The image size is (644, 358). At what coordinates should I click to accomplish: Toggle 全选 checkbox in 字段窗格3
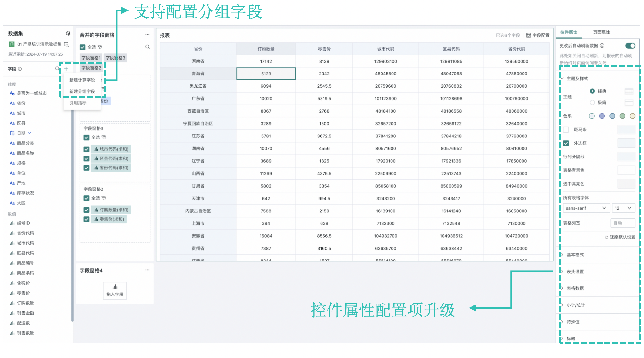[x=87, y=137]
